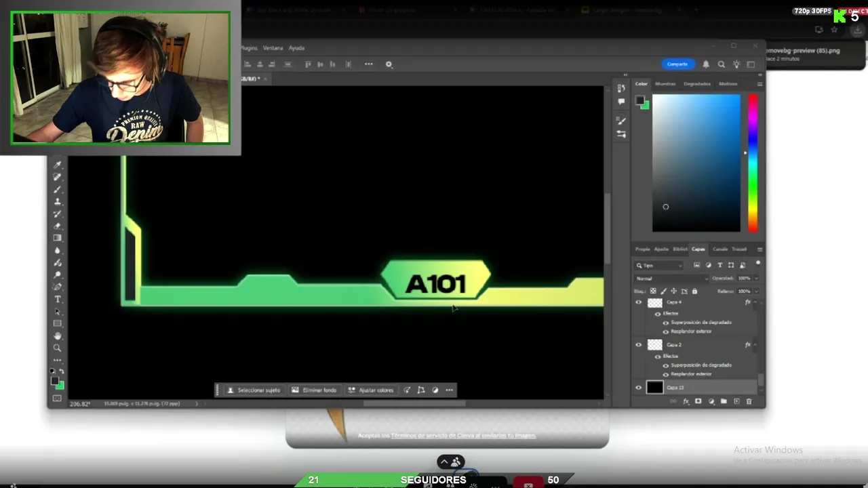This screenshot has height=488, width=868.
Task: Open the blending mode Normal dropdown
Action: pos(671,279)
